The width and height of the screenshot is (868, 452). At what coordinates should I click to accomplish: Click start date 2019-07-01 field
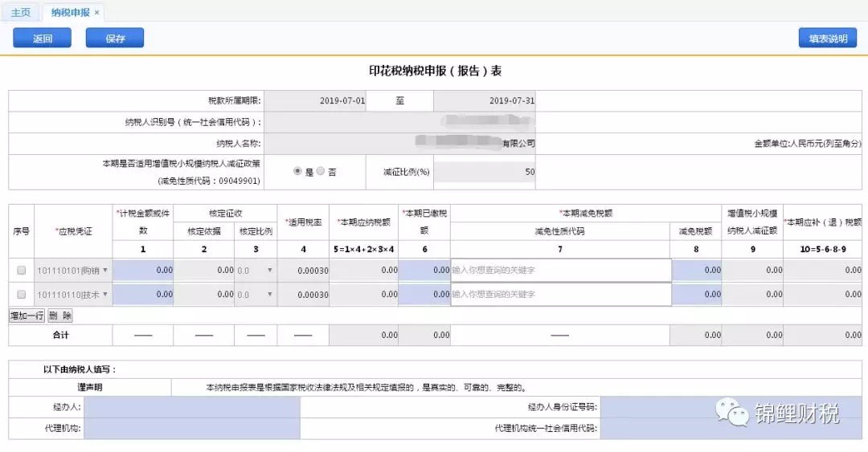[x=315, y=100]
